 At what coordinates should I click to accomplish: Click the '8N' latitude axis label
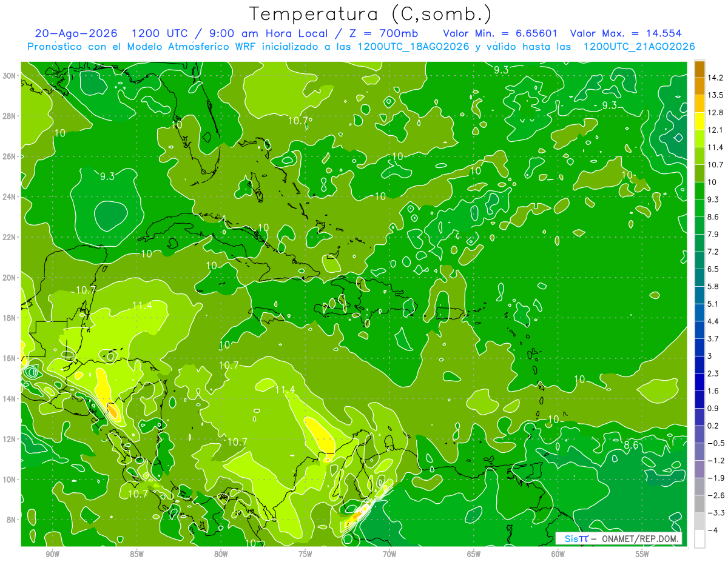12,520
